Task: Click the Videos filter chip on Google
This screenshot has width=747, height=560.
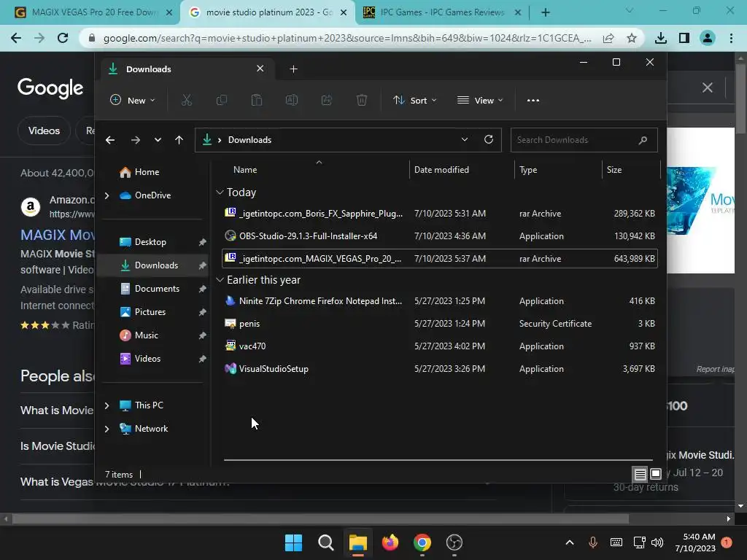Action: [44, 131]
